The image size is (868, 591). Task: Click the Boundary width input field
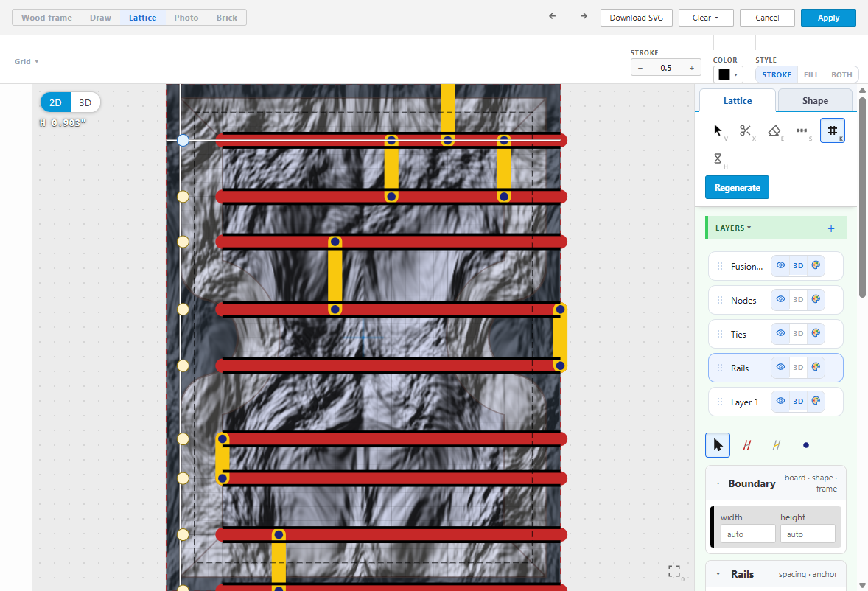tap(748, 534)
